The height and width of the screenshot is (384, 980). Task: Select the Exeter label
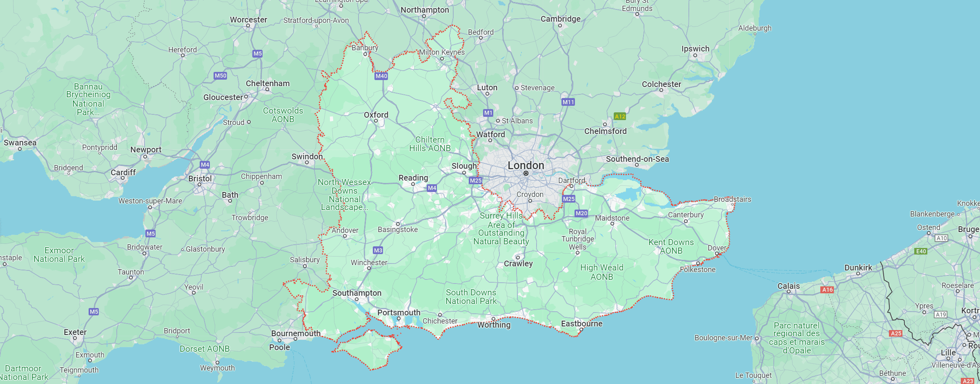[75, 332]
